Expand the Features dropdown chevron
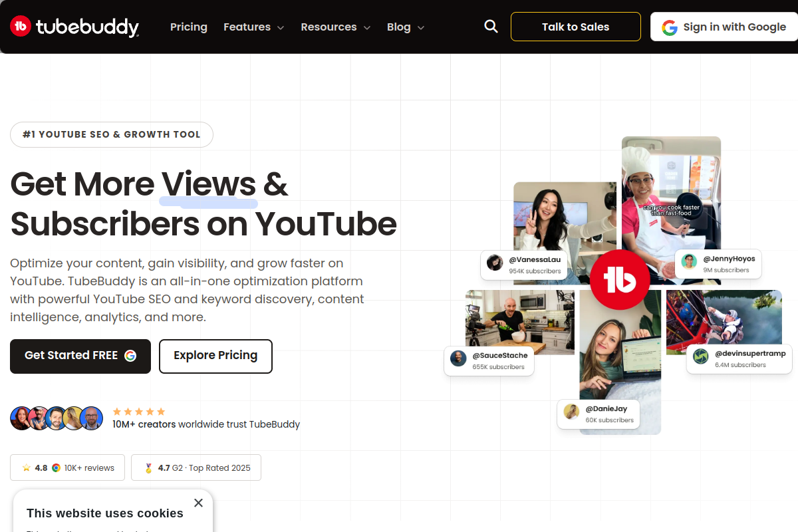Screen dimensions: 798x532 click(x=281, y=27)
